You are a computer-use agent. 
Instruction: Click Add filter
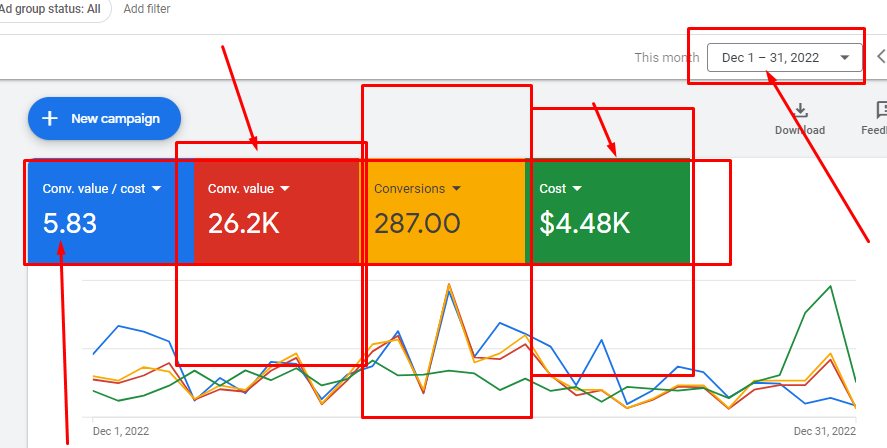point(146,9)
